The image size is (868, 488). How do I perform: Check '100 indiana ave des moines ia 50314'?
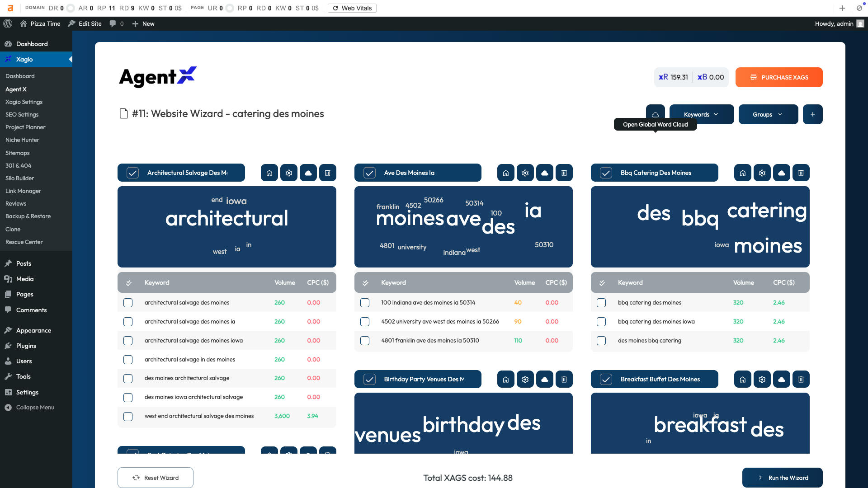[x=365, y=303]
